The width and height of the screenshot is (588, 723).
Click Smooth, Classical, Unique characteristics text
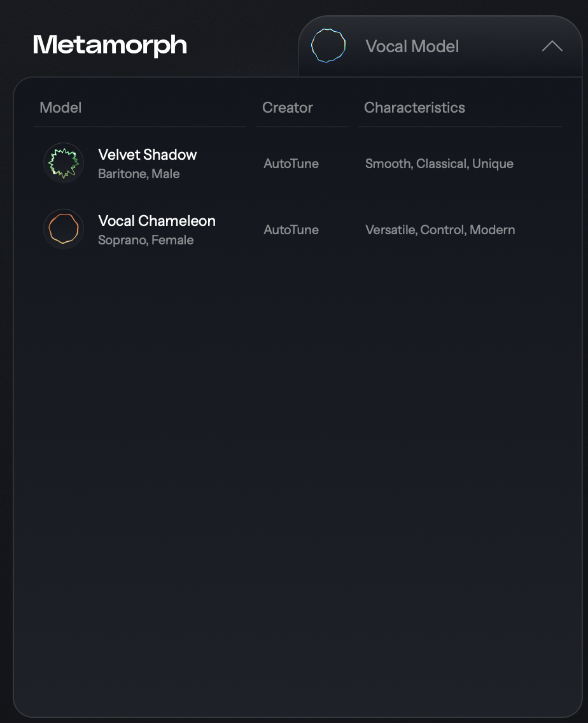(439, 164)
